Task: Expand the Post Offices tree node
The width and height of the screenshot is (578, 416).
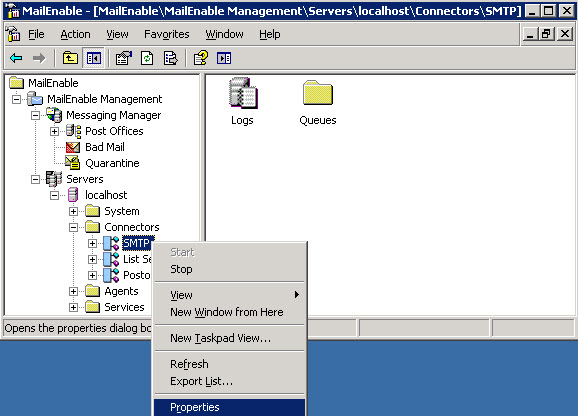Action: pos(54,132)
